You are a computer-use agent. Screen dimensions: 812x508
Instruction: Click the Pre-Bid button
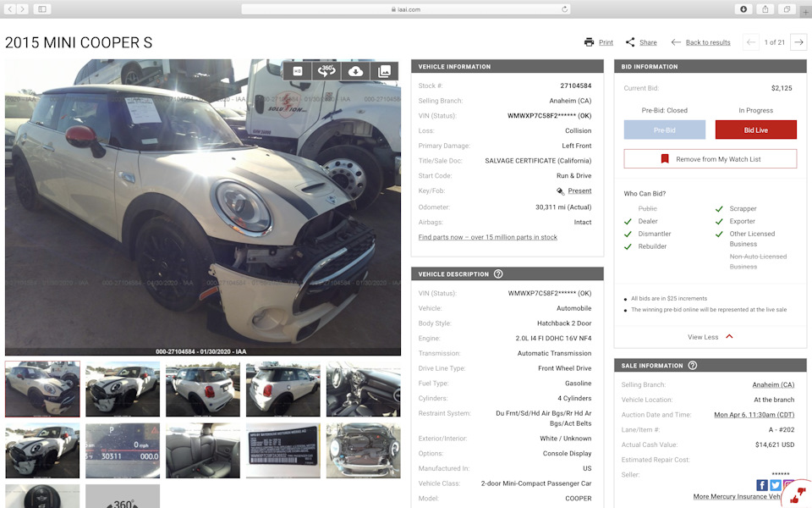(x=665, y=130)
